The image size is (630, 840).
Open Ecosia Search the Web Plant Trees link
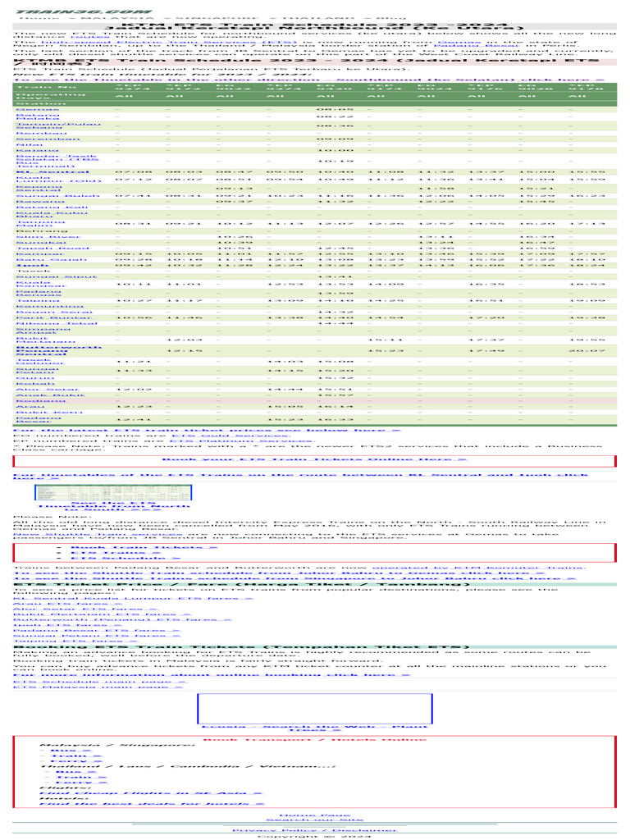coord(314,728)
